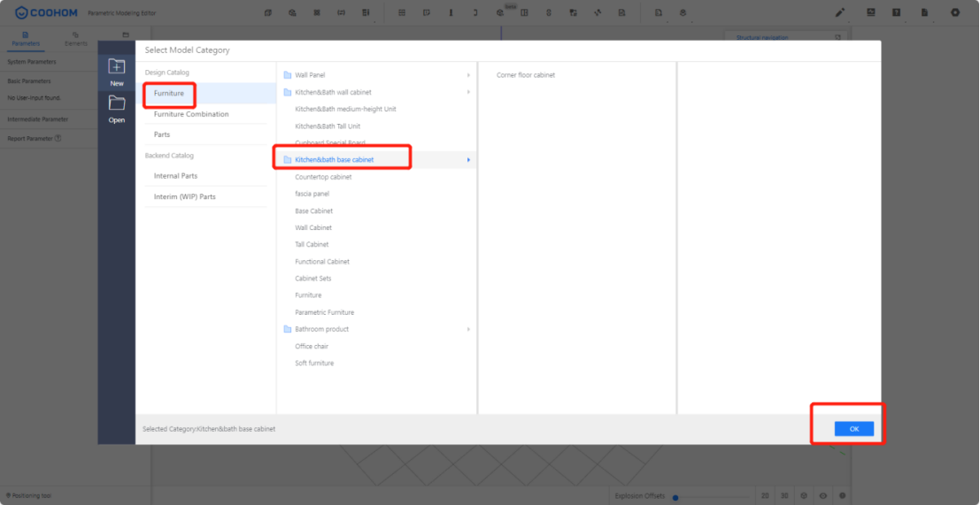
Task: Expand the Bathroom product submenu arrow
Action: point(468,329)
